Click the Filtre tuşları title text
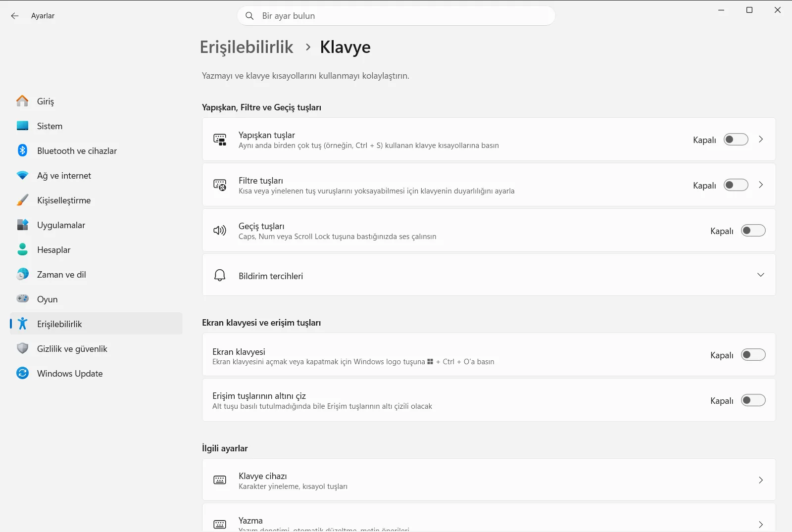The width and height of the screenshot is (792, 532). pos(261,181)
